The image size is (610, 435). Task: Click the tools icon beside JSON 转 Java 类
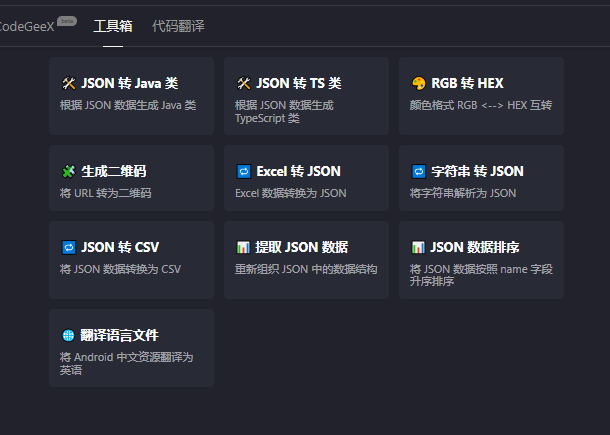[68, 83]
